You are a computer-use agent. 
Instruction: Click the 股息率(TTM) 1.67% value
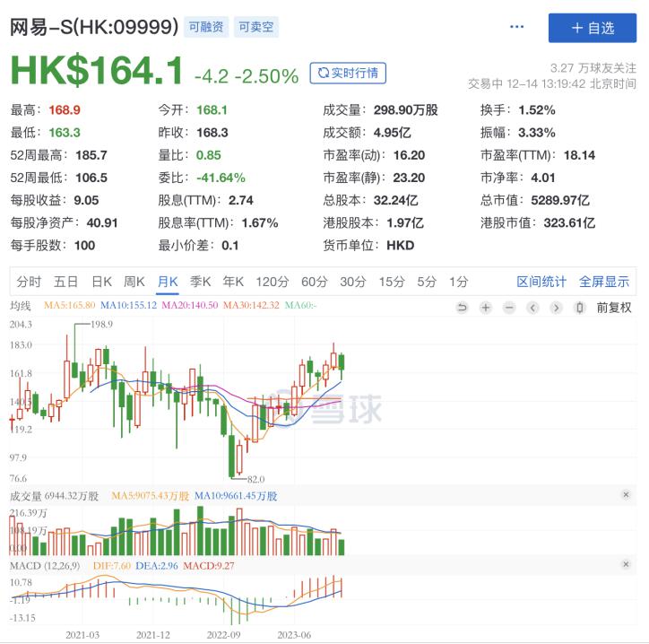point(260,223)
